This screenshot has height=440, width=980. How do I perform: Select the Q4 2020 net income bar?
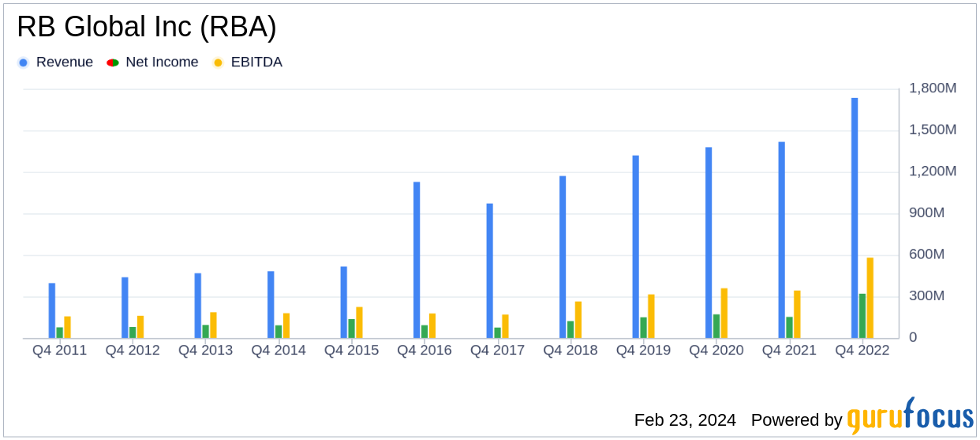click(x=716, y=326)
